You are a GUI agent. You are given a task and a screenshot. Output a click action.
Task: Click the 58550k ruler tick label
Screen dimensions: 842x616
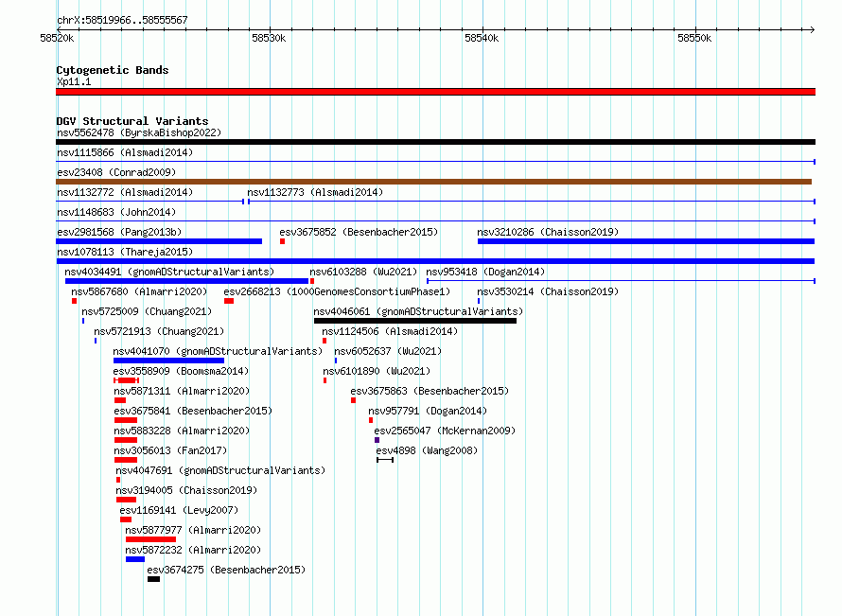pyautogui.click(x=694, y=38)
